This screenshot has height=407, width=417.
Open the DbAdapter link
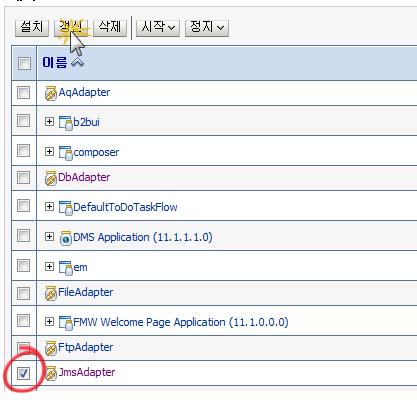click(x=84, y=177)
